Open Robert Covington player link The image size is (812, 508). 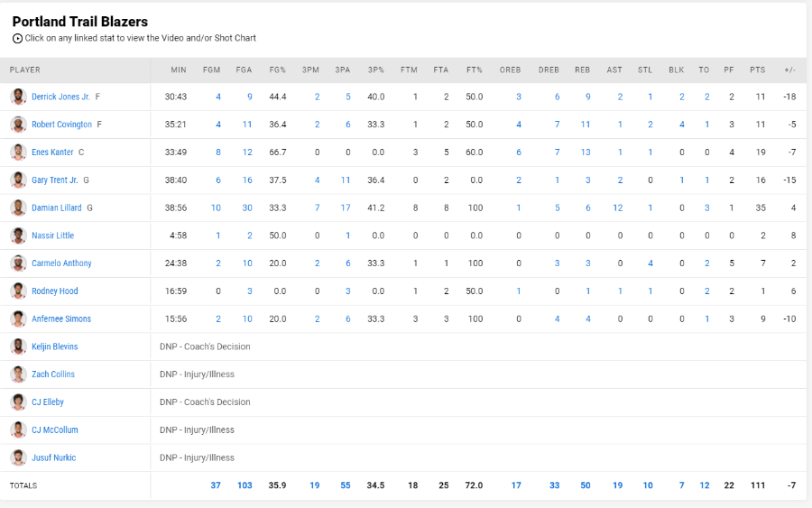(x=61, y=125)
